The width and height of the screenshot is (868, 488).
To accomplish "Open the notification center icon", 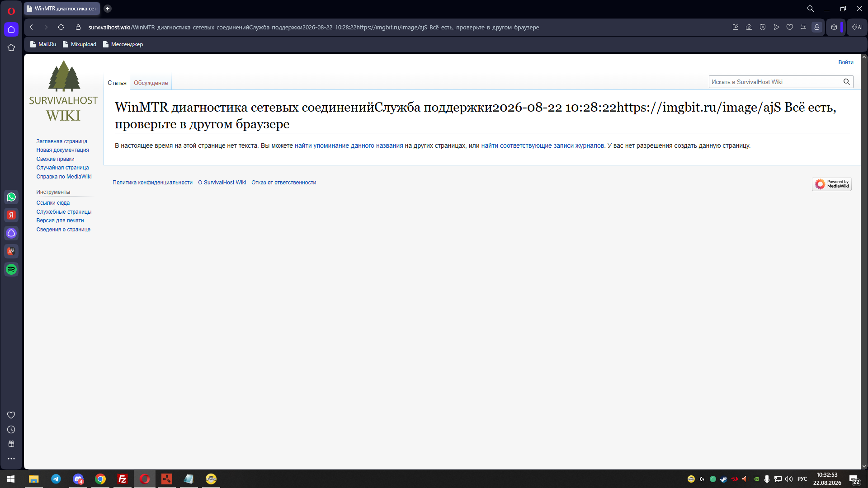I will 854,479.
